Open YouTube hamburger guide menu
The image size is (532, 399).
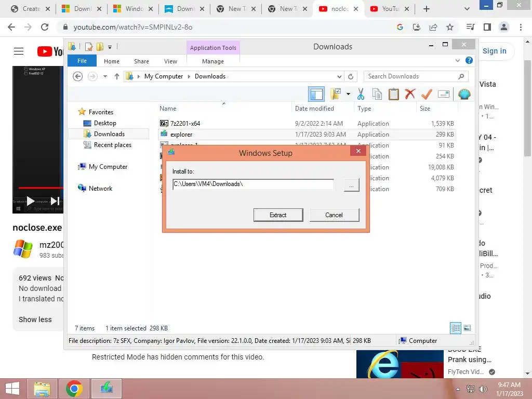(x=19, y=51)
